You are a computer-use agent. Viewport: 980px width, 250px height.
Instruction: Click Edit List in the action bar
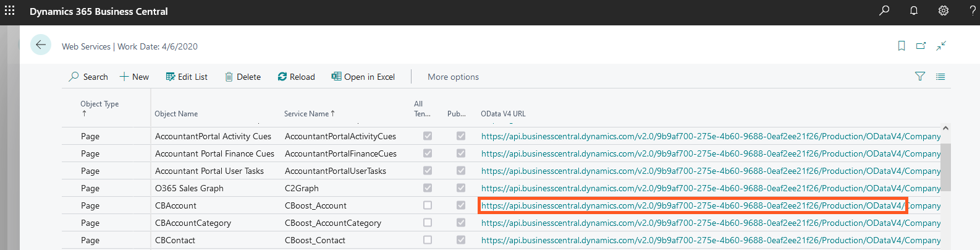187,77
